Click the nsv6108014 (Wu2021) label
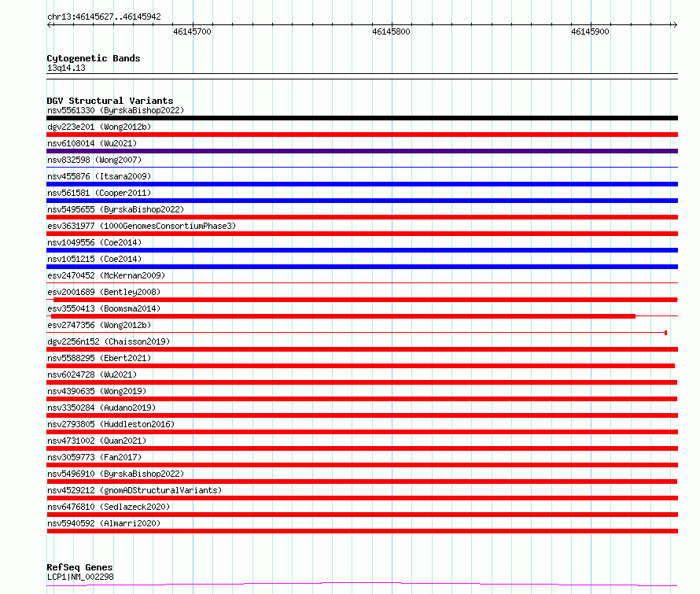This screenshot has width=700, height=594. (92, 143)
